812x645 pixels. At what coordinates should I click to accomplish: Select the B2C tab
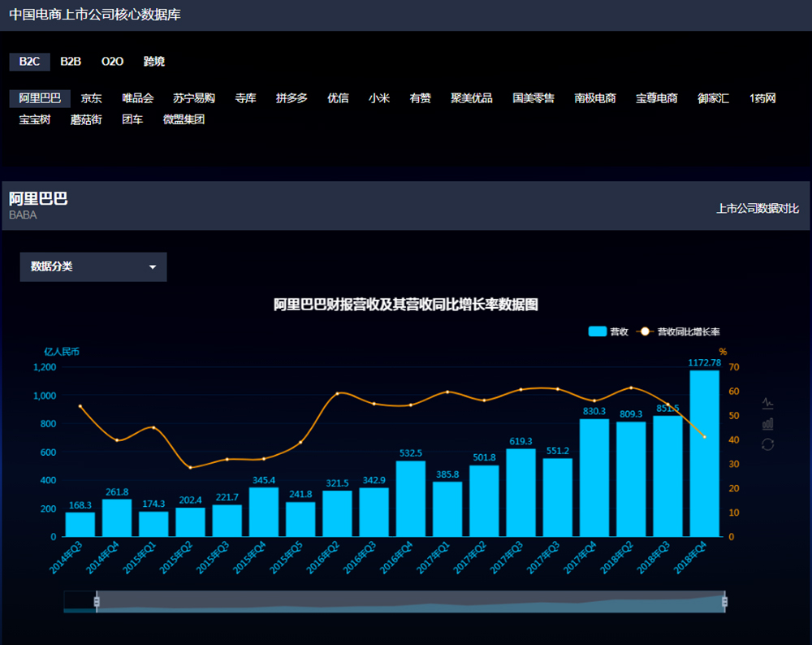pyautogui.click(x=29, y=62)
